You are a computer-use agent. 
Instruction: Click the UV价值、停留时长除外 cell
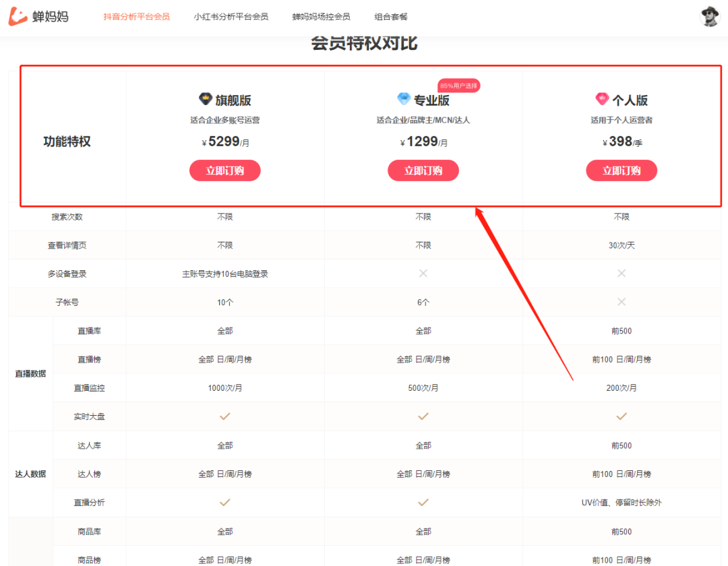click(621, 503)
